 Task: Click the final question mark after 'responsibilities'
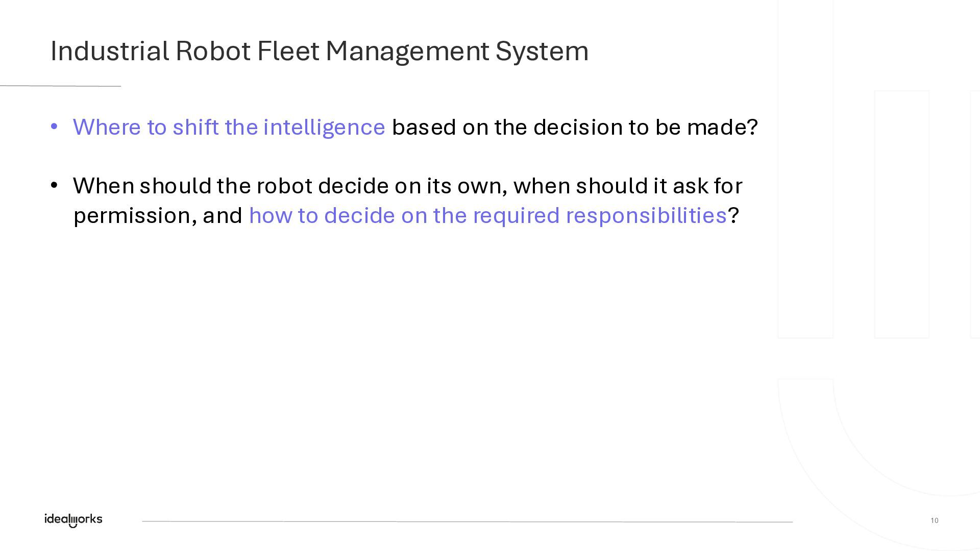click(x=733, y=215)
